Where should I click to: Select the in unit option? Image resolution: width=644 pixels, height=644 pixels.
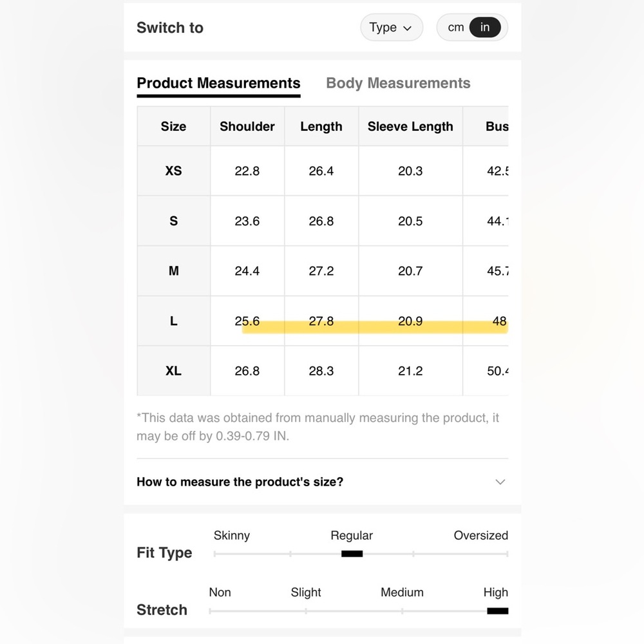point(485,28)
